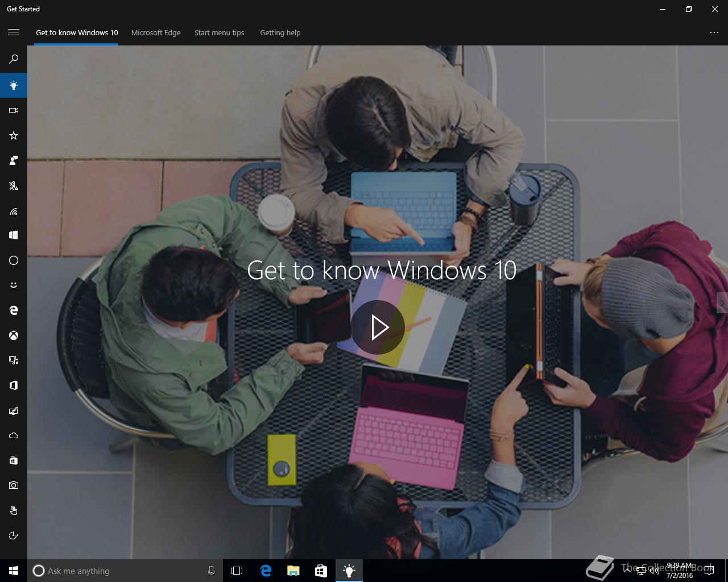This screenshot has height=582, width=728.
Task: Minimize the Get Started window
Action: 663,9
